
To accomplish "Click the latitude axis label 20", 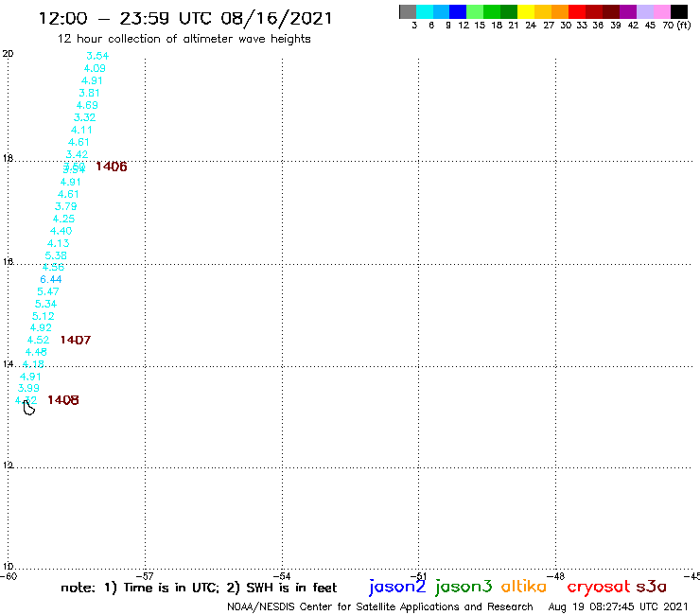I will pos(8,54).
